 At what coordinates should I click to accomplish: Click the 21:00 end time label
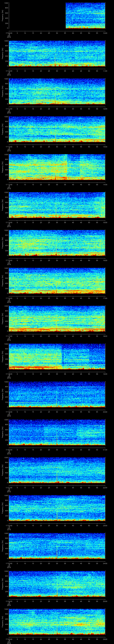[105, 450]
